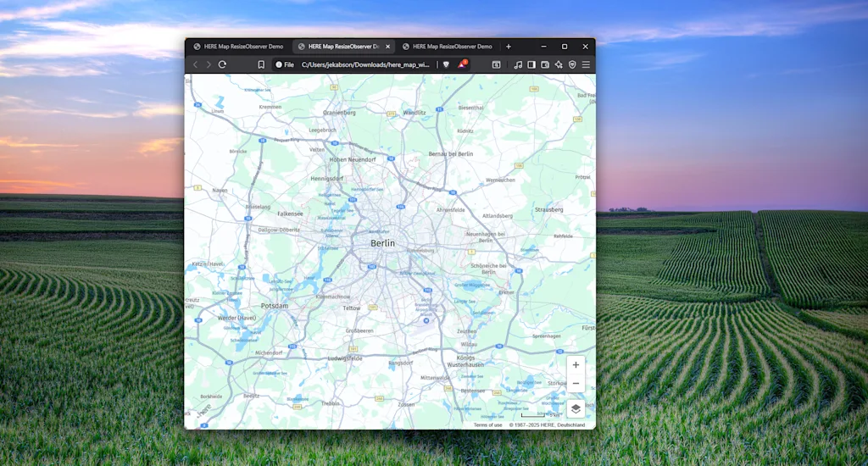868x466 pixels.
Task: Click the Falkensee label on map
Action: click(290, 214)
